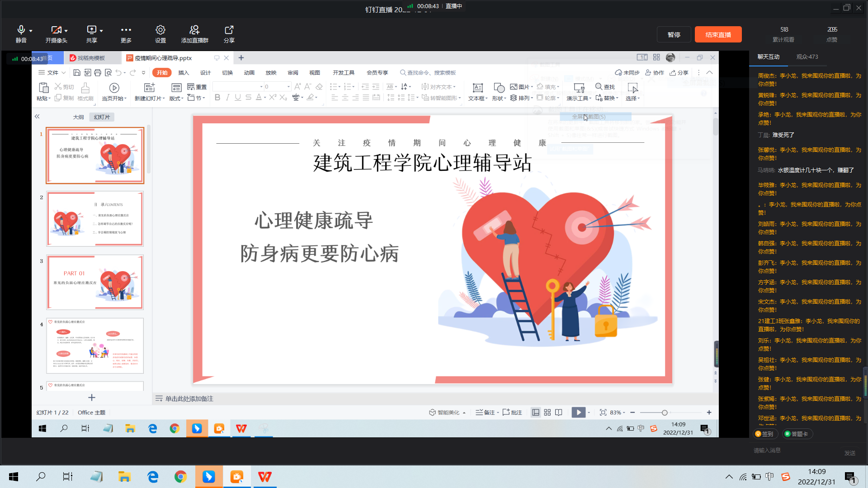Expand the microphone options arrow

coord(31,31)
